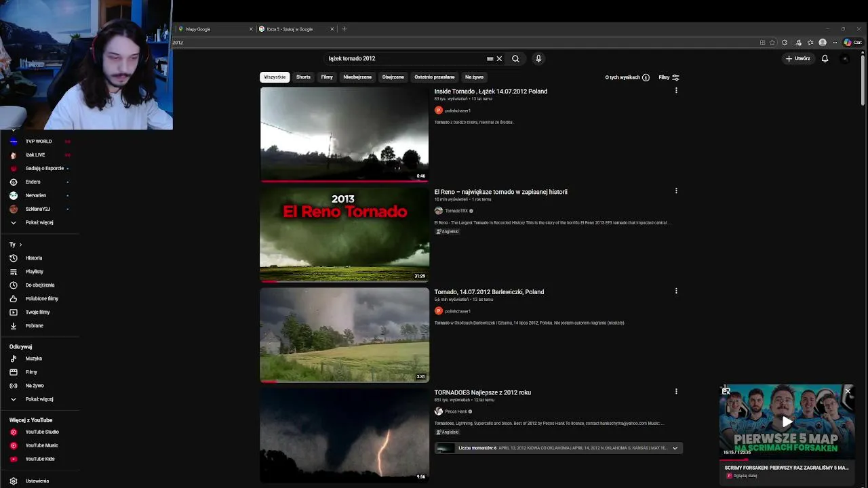Screen dimensions: 868x488
Task: Open Historia in the YouTube sidebar
Action: (33, 258)
